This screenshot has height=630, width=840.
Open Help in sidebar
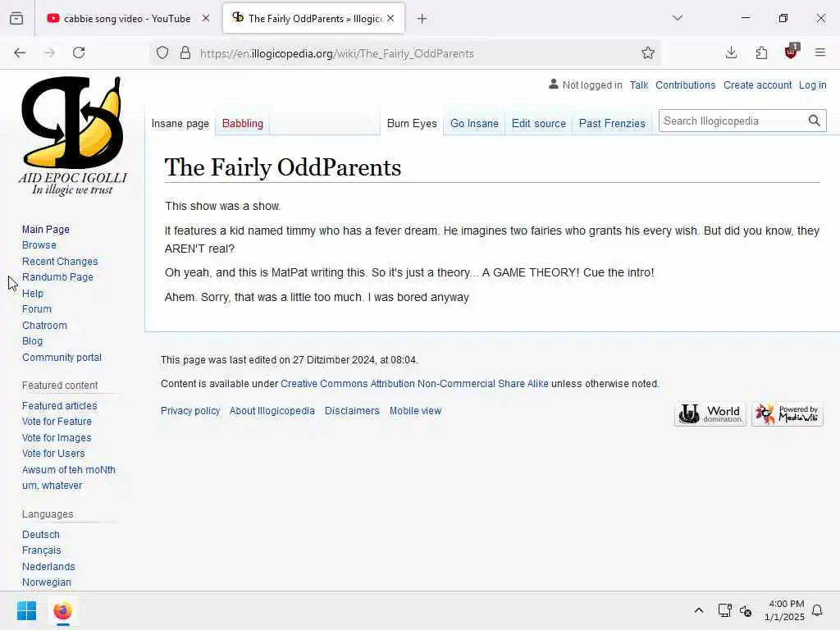pos(33,294)
